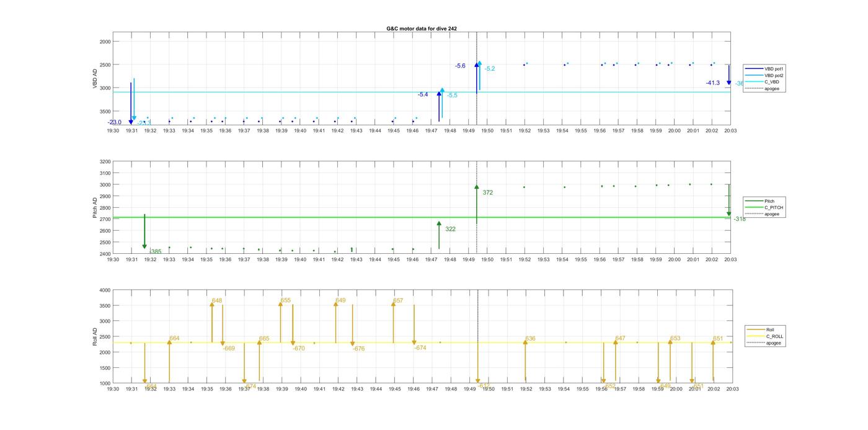This screenshot has width=868, height=430.
Task: Click the "655" roll data label
Action: (x=285, y=300)
